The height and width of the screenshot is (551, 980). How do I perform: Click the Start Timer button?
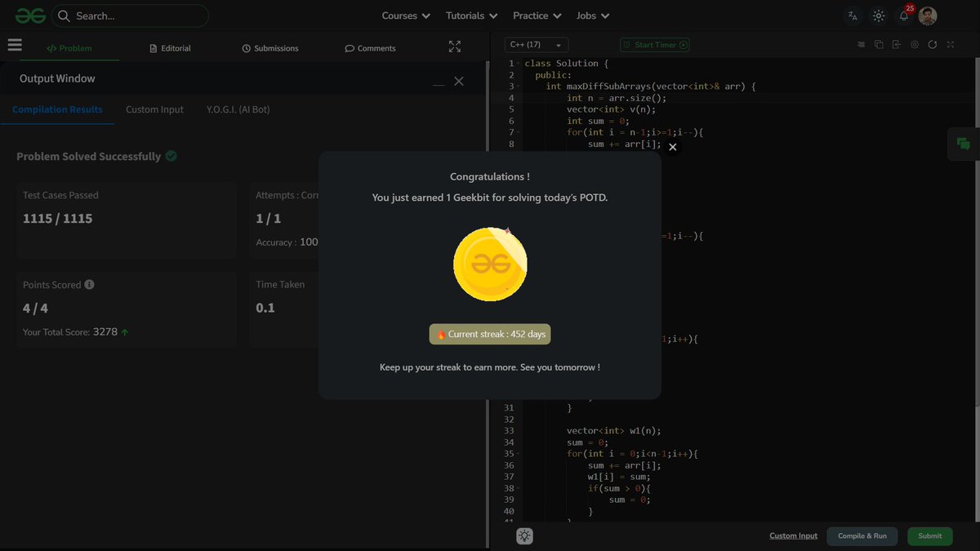tap(655, 45)
